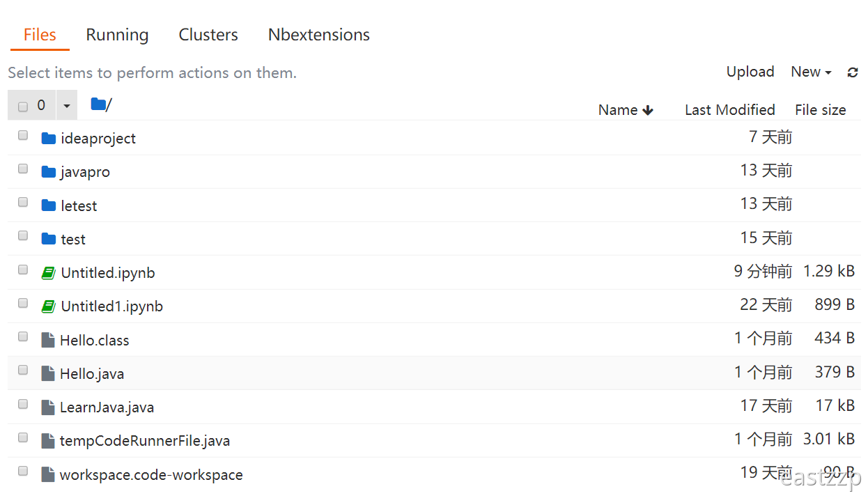Open the New dropdown menu

(x=811, y=72)
